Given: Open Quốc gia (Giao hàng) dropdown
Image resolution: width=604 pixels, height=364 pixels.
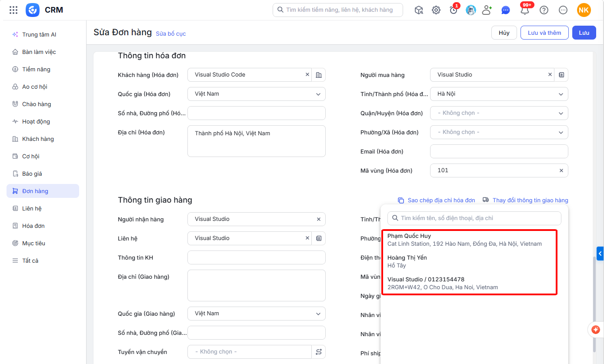Looking at the screenshot, I should tap(257, 314).
